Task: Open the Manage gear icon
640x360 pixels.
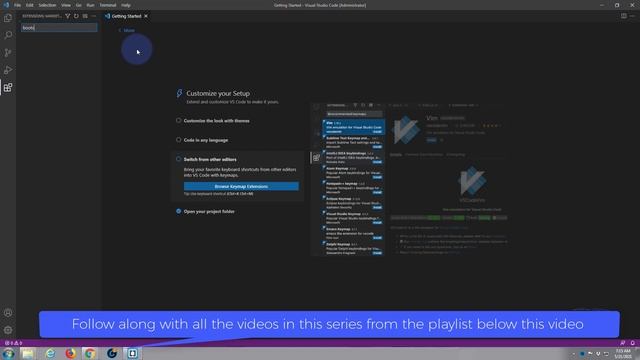Action: (8, 330)
